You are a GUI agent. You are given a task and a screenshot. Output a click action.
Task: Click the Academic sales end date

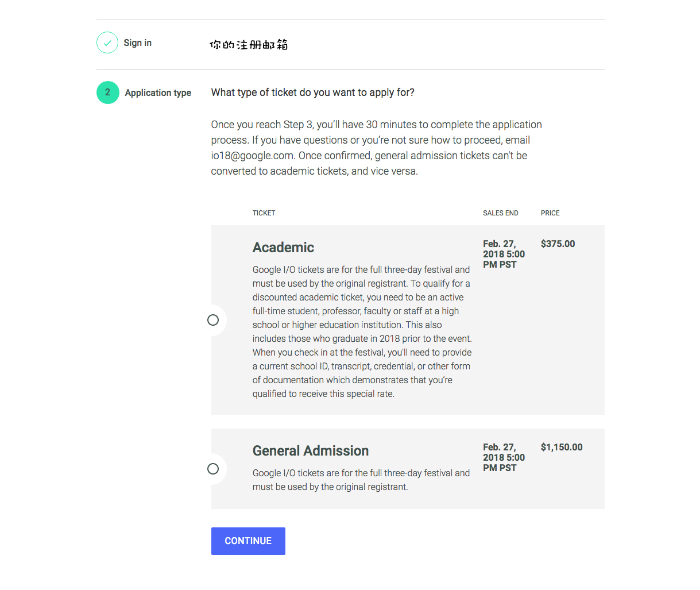click(504, 254)
